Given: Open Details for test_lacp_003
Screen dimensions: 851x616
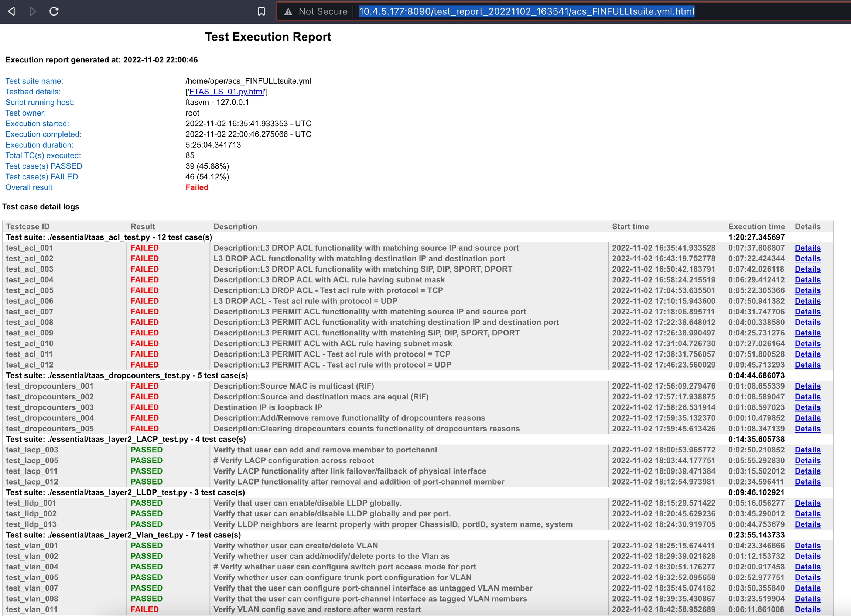Looking at the screenshot, I should (x=807, y=450).
